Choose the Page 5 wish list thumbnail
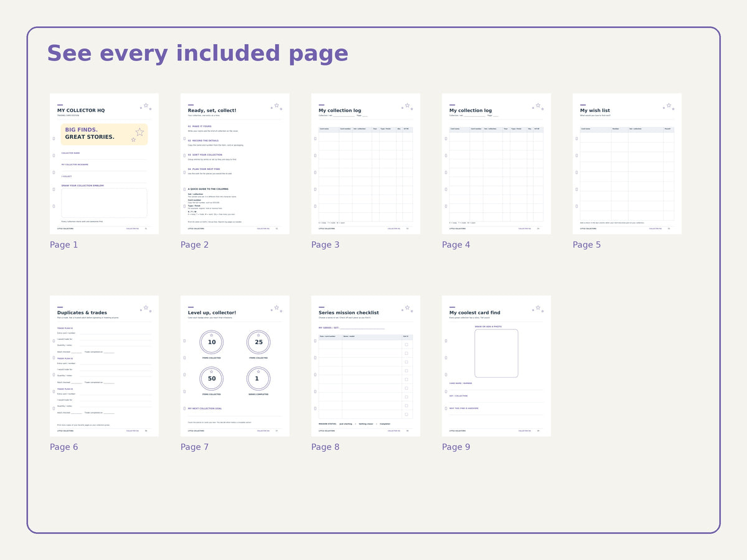 tap(627, 164)
